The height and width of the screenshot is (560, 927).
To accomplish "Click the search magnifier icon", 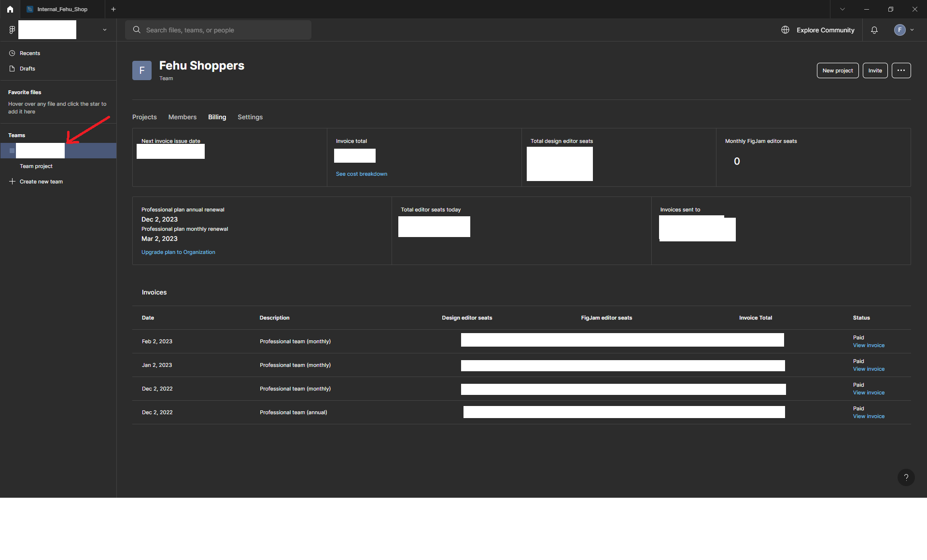I will (137, 30).
